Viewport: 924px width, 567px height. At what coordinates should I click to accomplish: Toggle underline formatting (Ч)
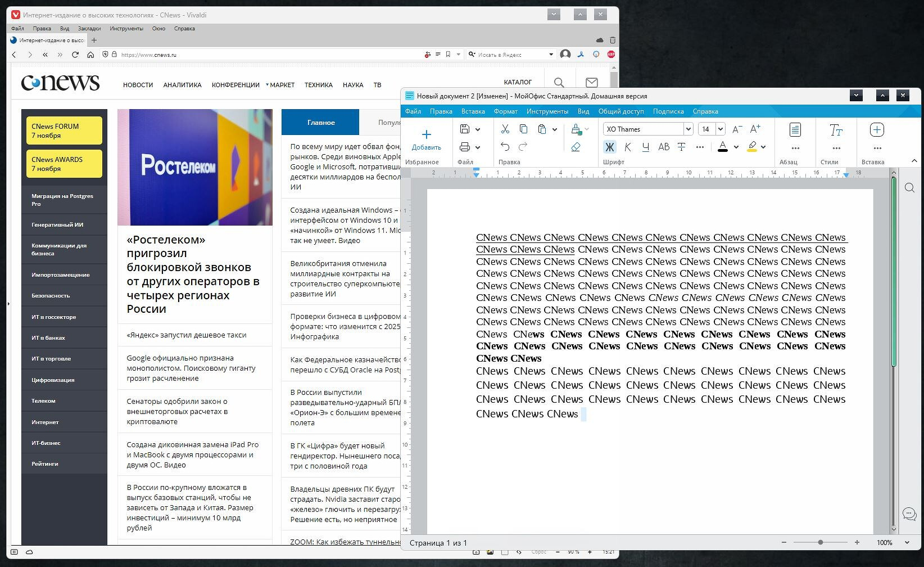645,147
